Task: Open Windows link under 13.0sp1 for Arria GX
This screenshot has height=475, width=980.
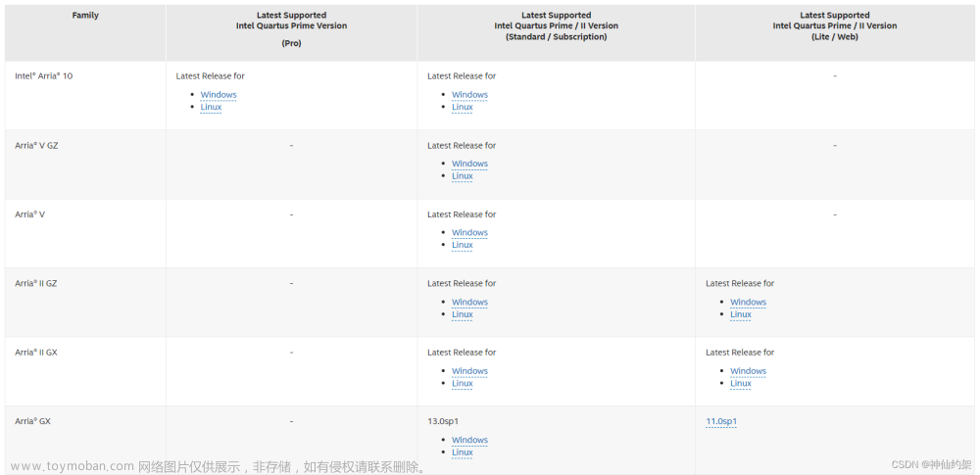Action: [469, 440]
